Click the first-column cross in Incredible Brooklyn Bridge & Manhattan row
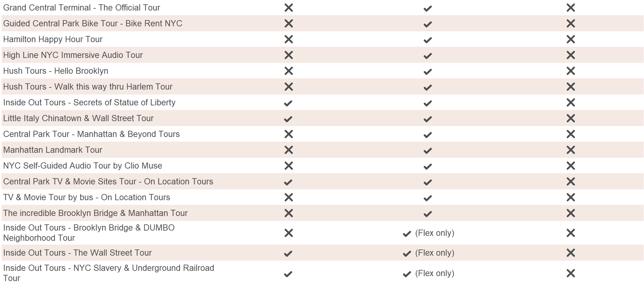This screenshot has width=644, height=282. [x=289, y=213]
